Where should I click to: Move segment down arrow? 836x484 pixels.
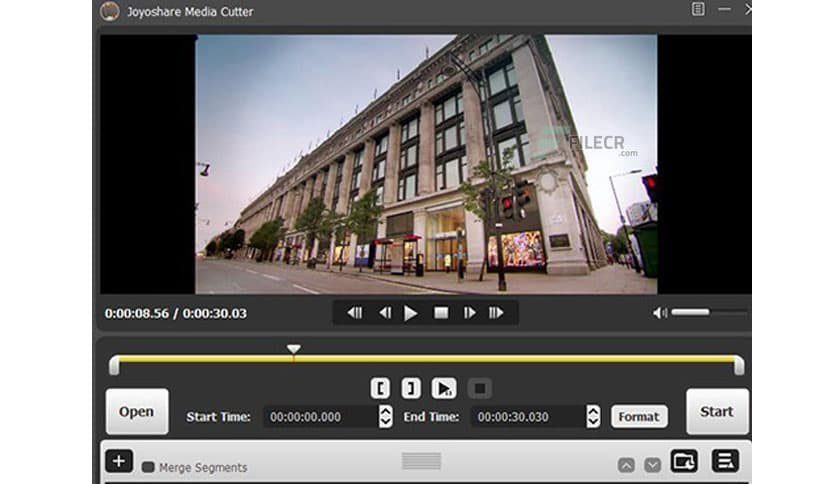click(x=652, y=465)
